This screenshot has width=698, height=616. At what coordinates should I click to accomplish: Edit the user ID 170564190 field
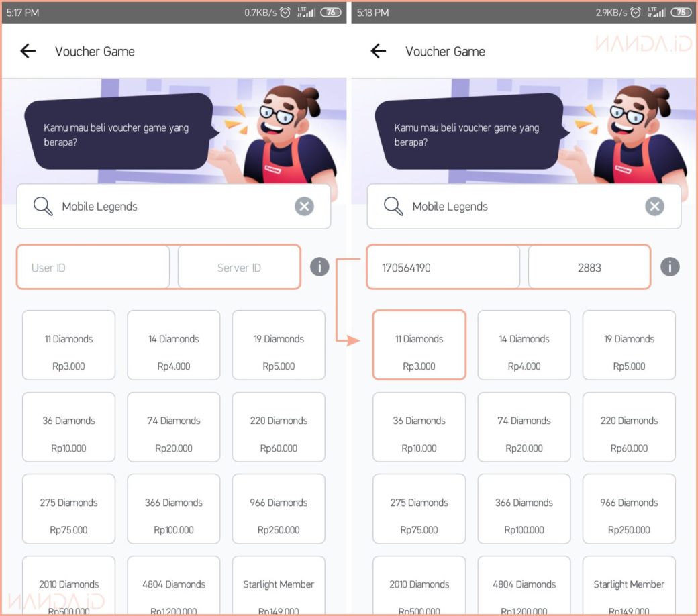coord(444,267)
